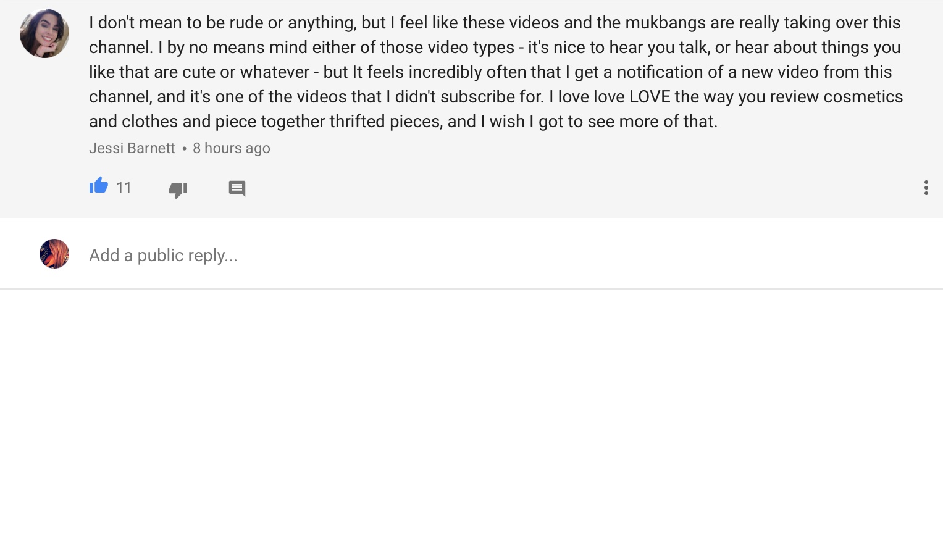Like Jessi Barnett's comment with thumbs up
Screen dimensions: 943x560
point(99,186)
